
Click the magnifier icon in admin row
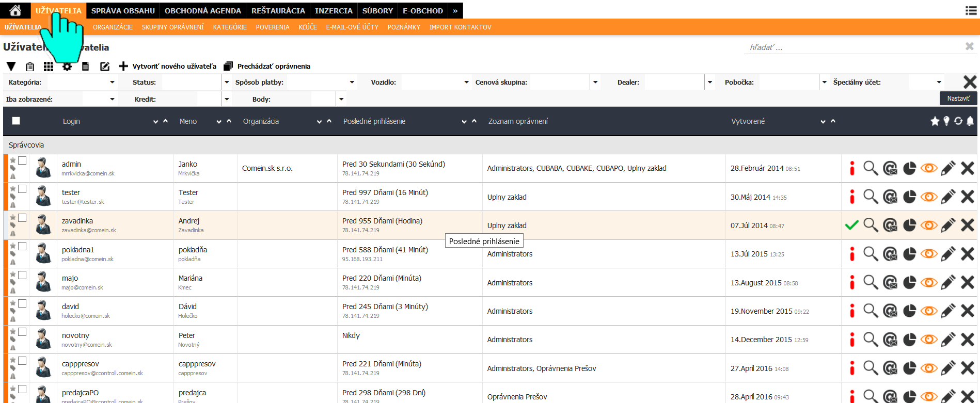click(x=871, y=168)
